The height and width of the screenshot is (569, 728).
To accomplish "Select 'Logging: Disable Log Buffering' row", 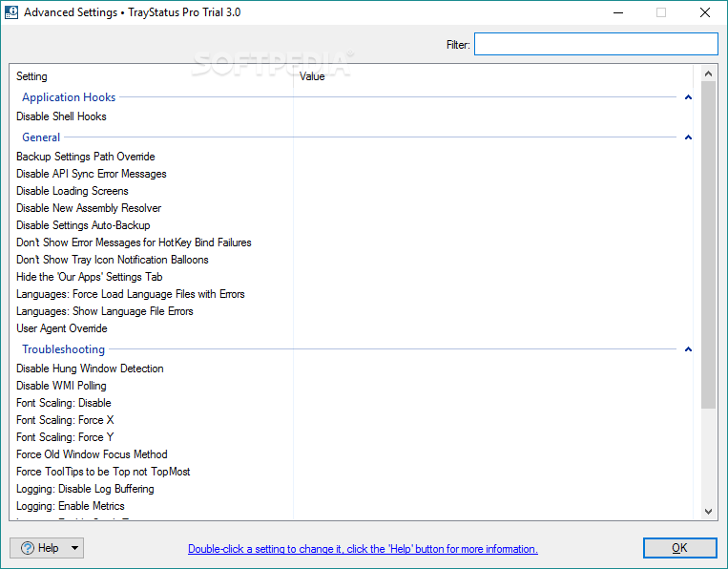I will 85,488.
